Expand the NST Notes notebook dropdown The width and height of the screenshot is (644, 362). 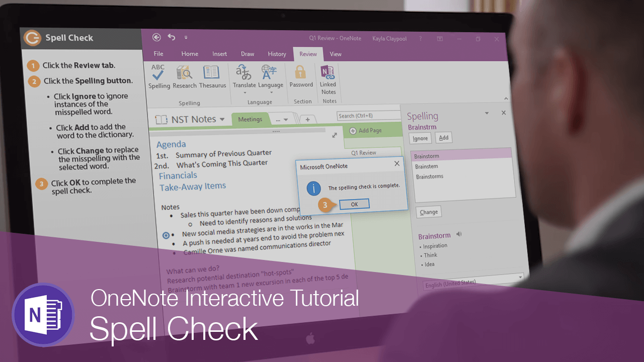tap(222, 119)
